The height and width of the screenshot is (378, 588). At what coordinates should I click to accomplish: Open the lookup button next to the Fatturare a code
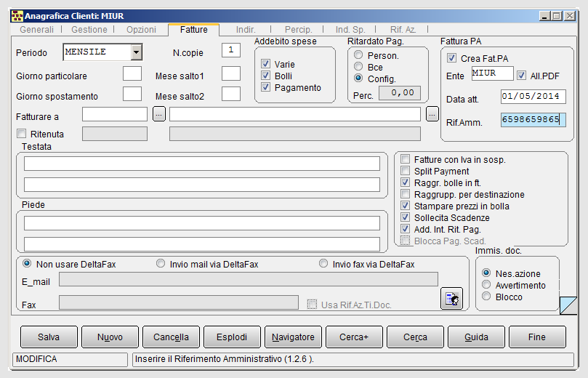click(159, 114)
